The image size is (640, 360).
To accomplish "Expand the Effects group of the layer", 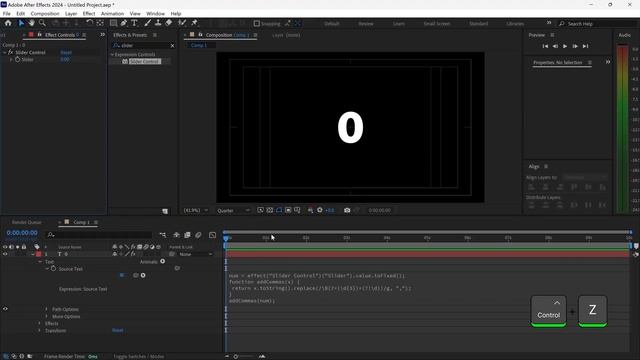I will (40, 324).
